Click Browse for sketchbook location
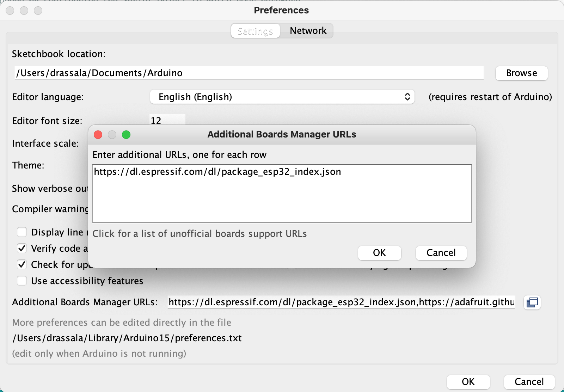 pyautogui.click(x=522, y=73)
